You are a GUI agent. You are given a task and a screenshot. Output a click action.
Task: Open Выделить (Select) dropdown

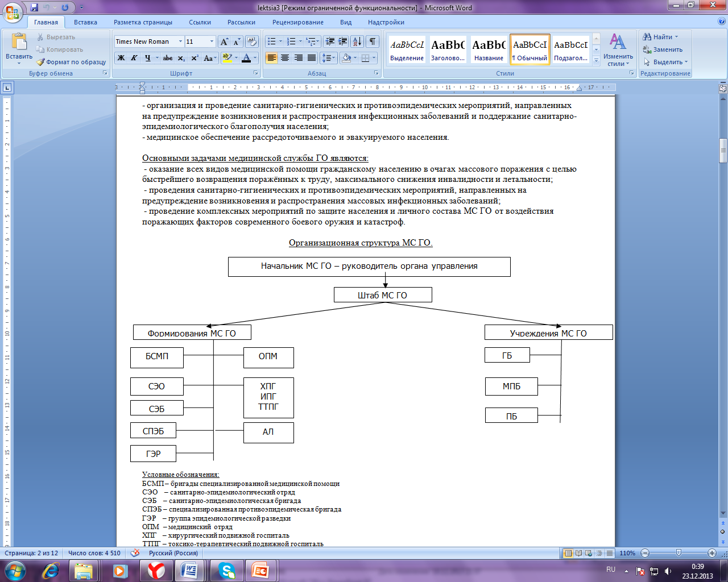(x=665, y=62)
